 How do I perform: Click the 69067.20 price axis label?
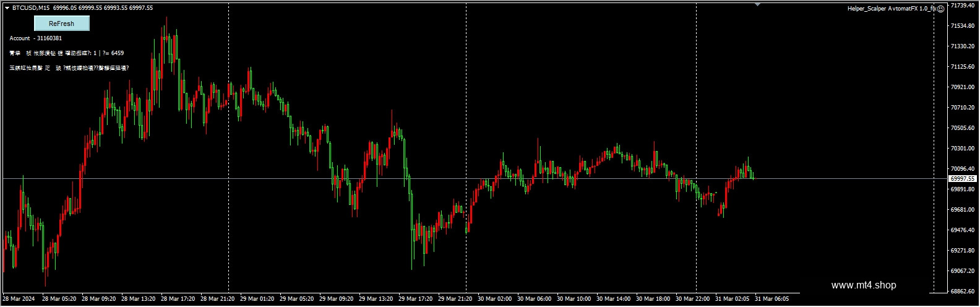(963, 271)
